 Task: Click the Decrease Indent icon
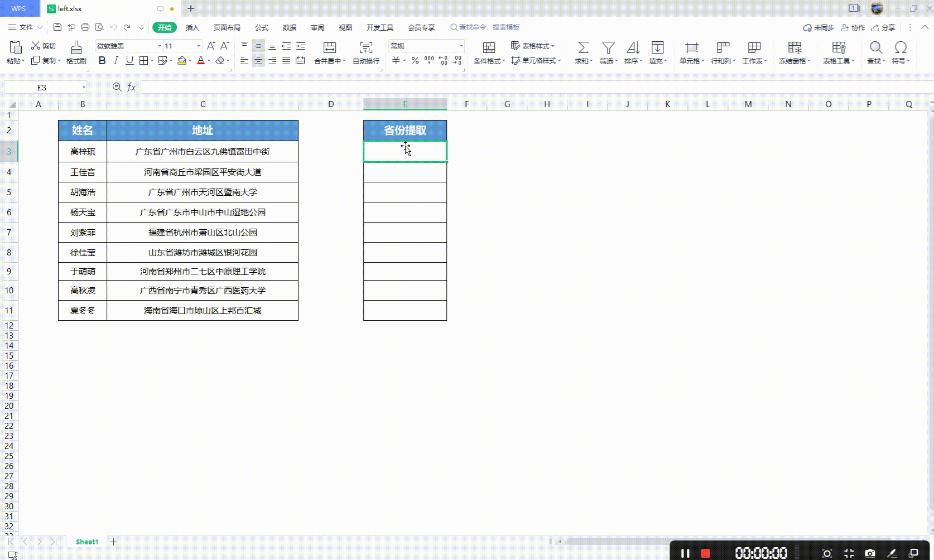(x=286, y=46)
